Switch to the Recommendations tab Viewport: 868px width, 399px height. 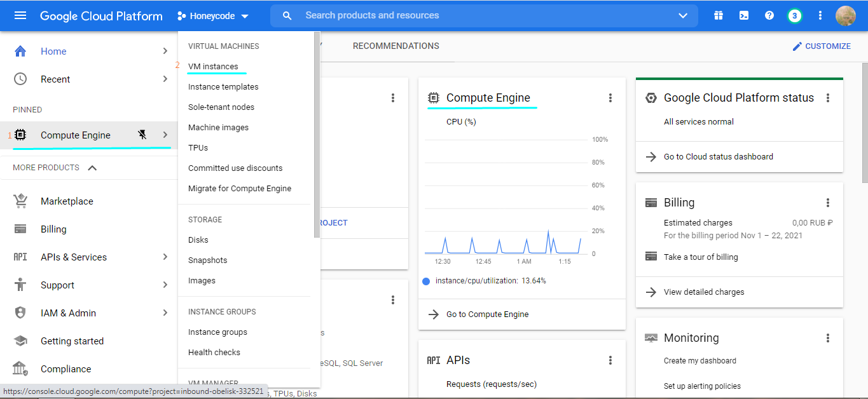[396, 46]
